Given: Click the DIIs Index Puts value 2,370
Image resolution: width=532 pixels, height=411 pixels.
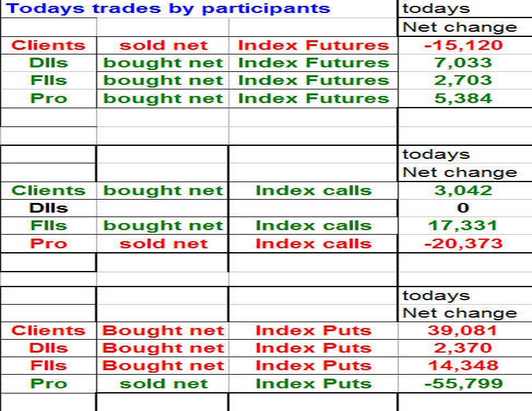Looking at the screenshot, I should point(463,348).
